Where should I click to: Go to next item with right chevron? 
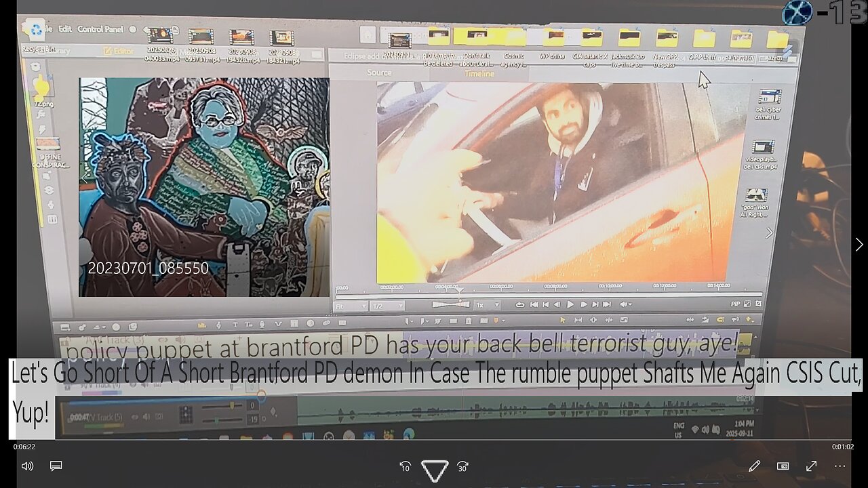pyautogui.click(x=859, y=245)
